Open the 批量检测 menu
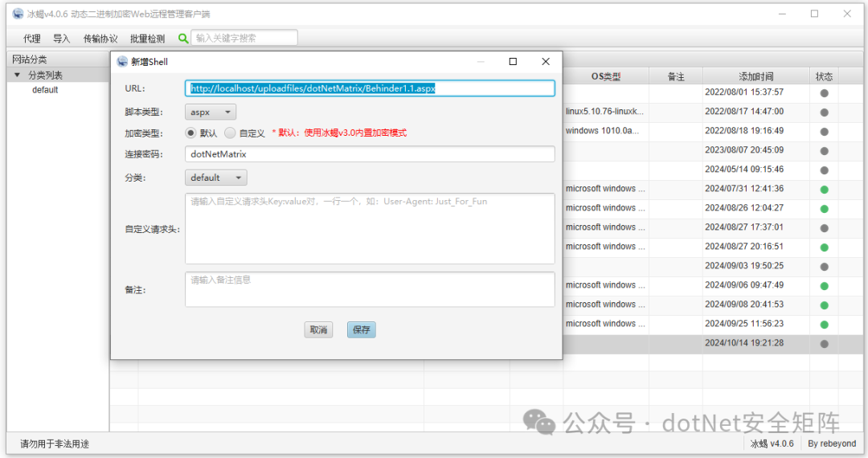Image resolution: width=868 pixels, height=458 pixels. (x=147, y=39)
